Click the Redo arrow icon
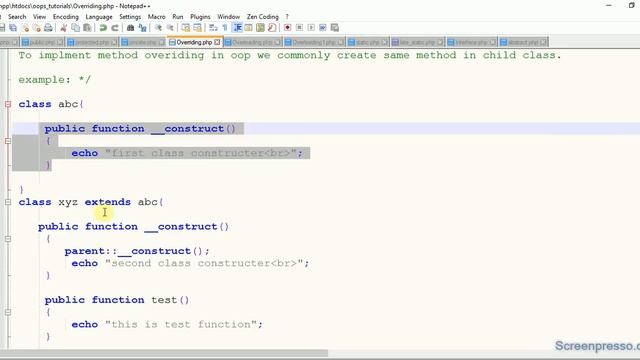The width and height of the screenshot is (640, 360). click(115, 28)
